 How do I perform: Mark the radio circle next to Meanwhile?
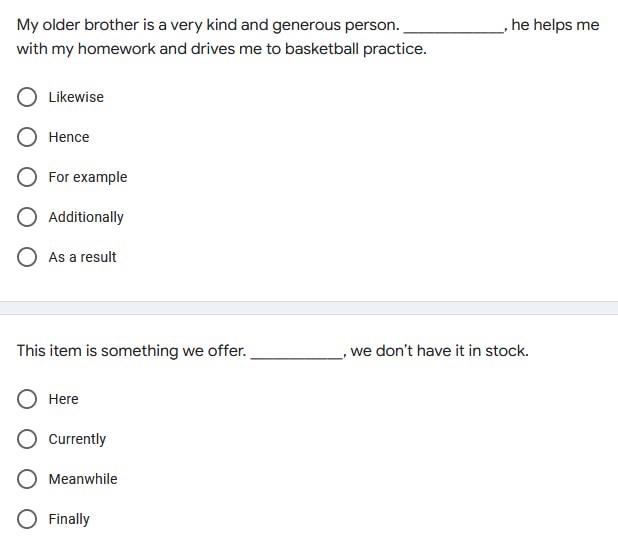(x=27, y=479)
